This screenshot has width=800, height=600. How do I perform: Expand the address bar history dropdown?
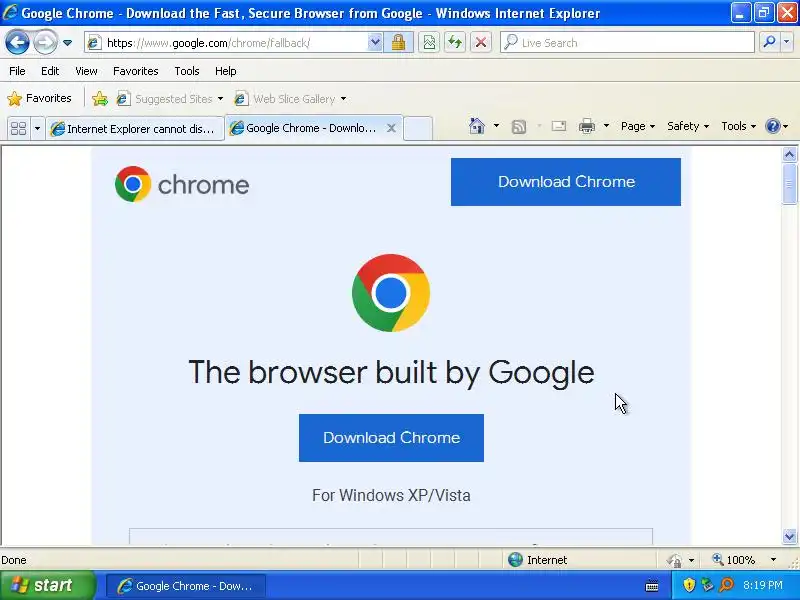(x=375, y=42)
